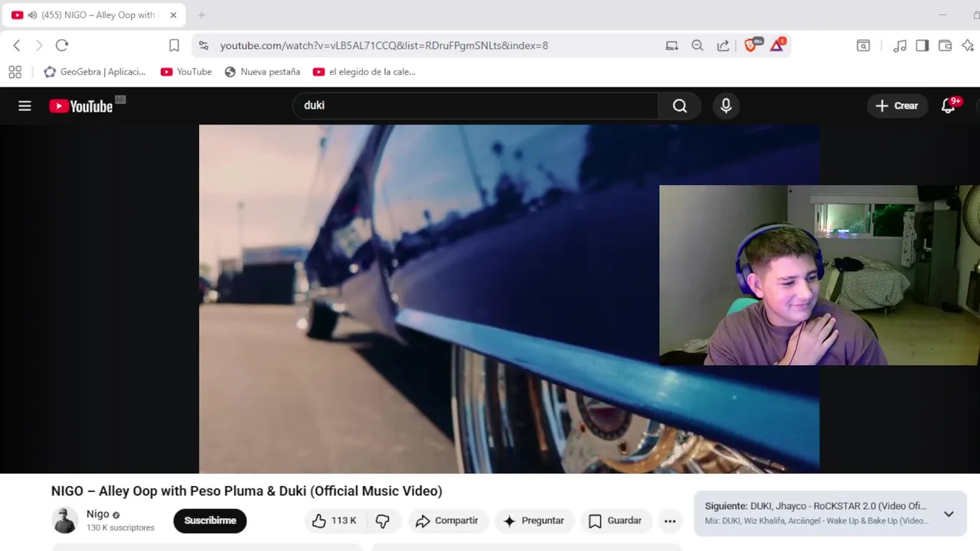Open the YouTube hamburger guide menu
This screenshot has height=551, width=980.
click(x=24, y=106)
